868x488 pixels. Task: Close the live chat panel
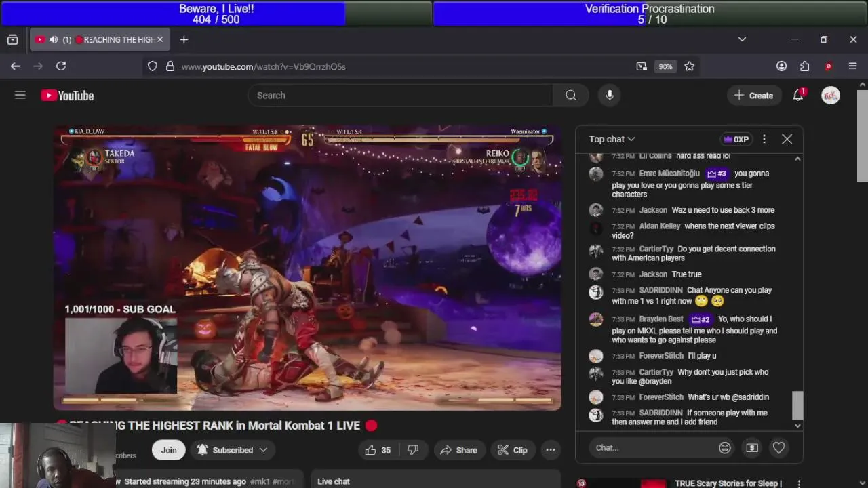click(x=787, y=139)
